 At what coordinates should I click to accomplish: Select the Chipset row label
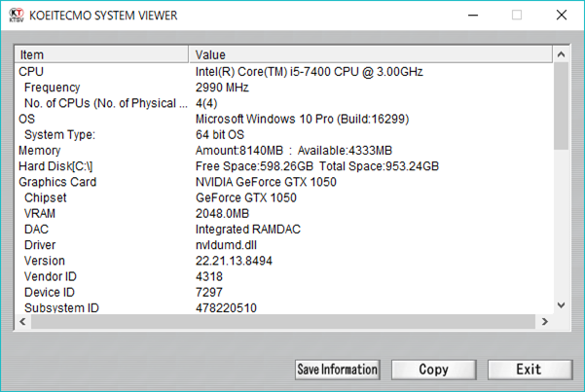45,197
